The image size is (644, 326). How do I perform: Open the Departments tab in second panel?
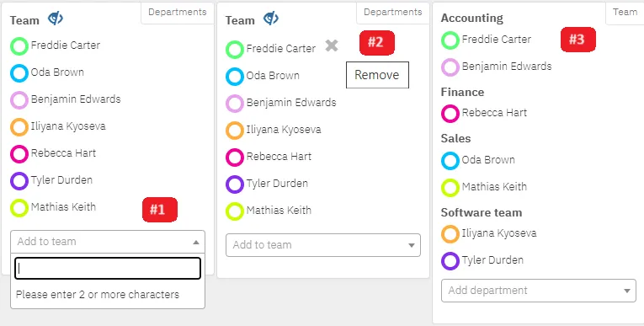point(393,13)
